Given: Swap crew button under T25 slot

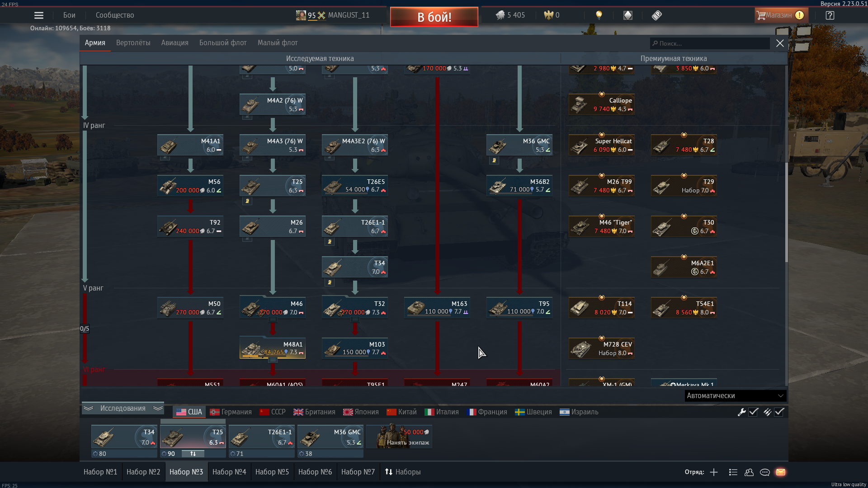Looking at the screenshot, I should coord(193,454).
